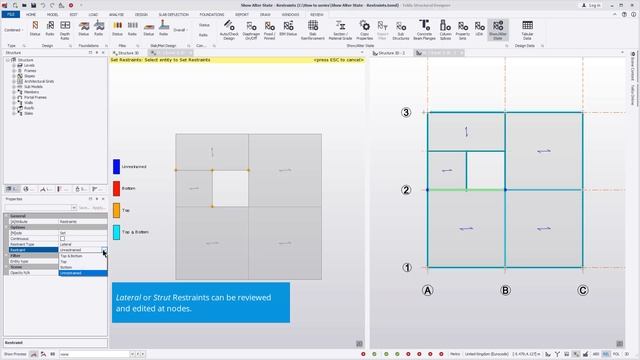This screenshot has width=640, height=360.
Task: Open the Overall dropdown in Slab/Mat Design
Action: [x=180, y=30]
